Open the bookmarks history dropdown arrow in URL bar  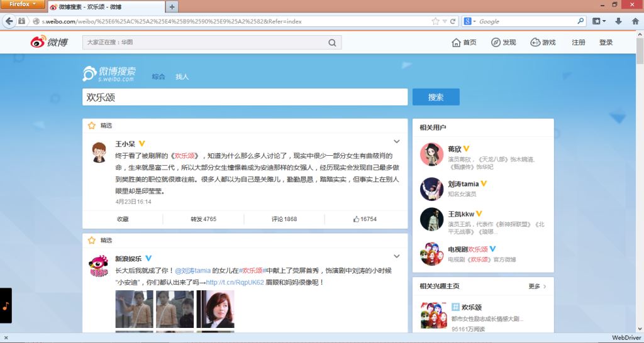(445, 21)
